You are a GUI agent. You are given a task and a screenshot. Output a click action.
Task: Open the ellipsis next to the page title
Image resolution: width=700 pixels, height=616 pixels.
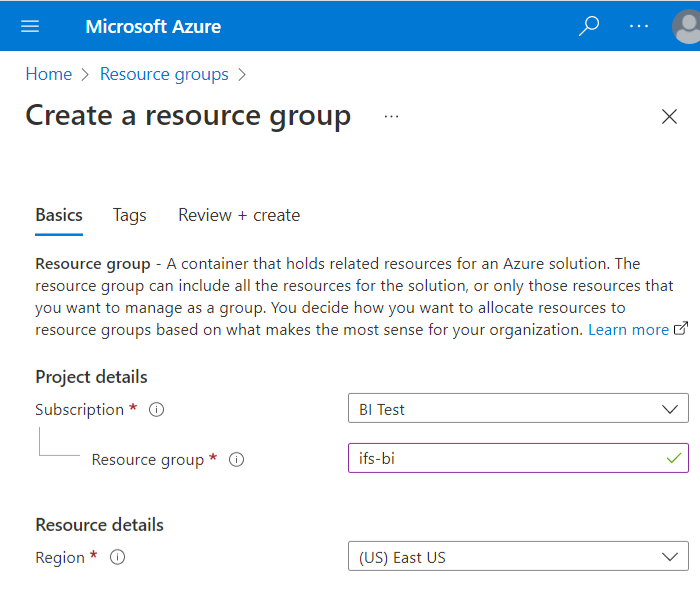pos(391,117)
